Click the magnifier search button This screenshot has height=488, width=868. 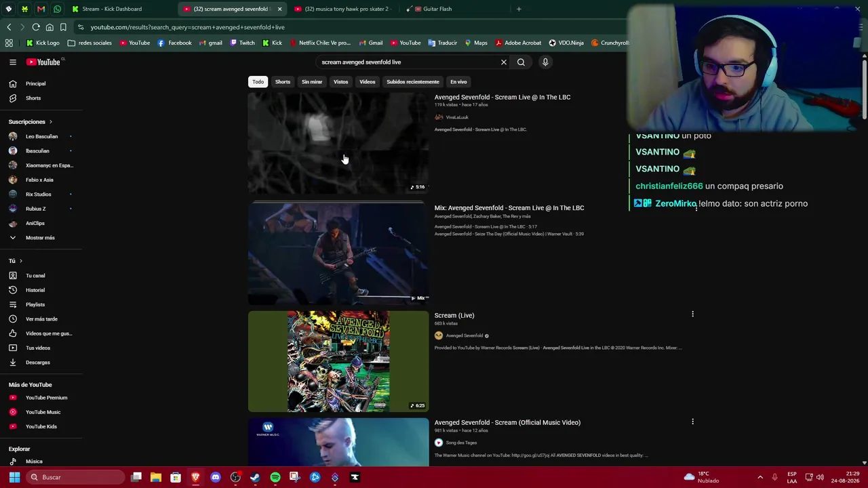point(521,62)
